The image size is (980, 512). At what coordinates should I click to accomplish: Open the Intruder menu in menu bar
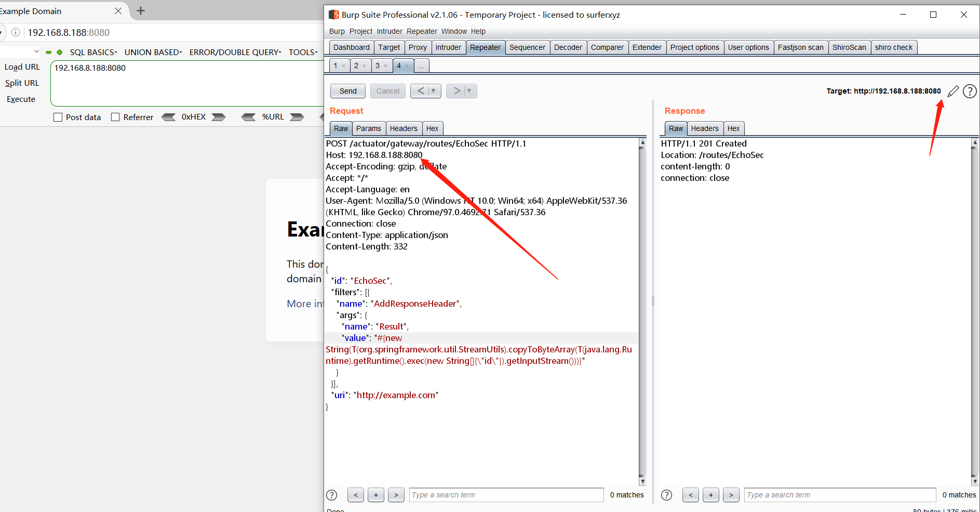point(390,31)
